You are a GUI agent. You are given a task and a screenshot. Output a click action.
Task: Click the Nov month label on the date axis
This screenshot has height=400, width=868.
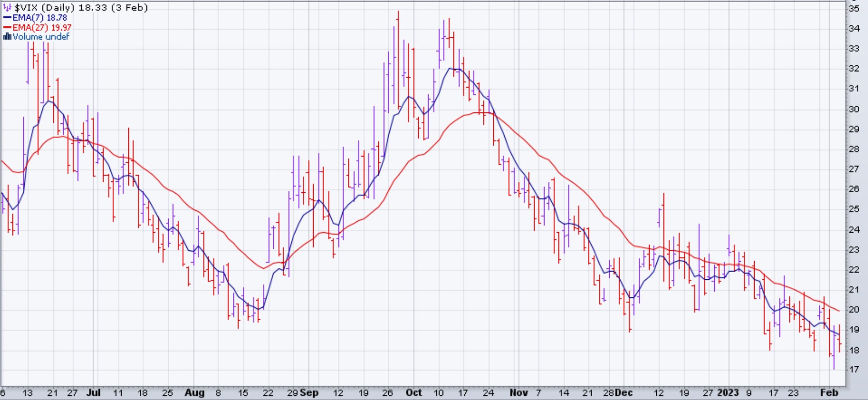tap(519, 393)
